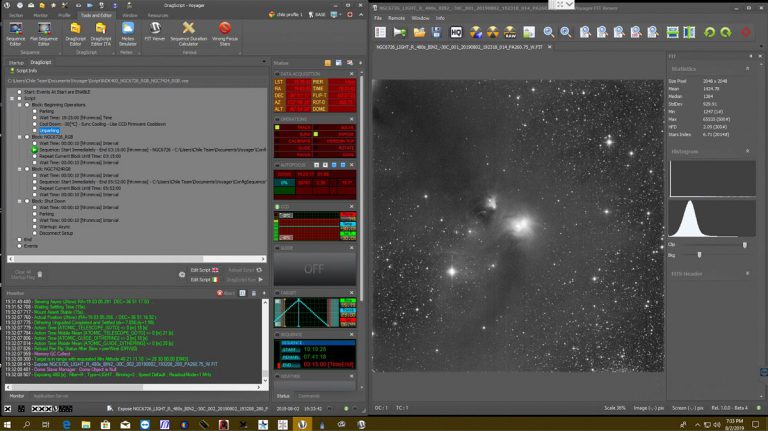Adjust the histogram Bkg slider handle
This screenshot has height=431, width=768.
(699, 255)
